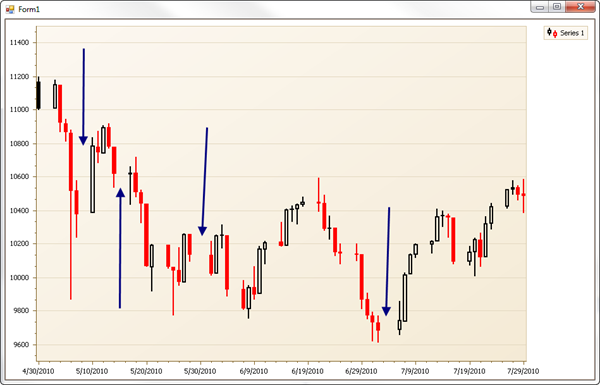The image size is (600, 385).
Task: Click the Series 1 legend candlestick icon
Action: coord(552,33)
